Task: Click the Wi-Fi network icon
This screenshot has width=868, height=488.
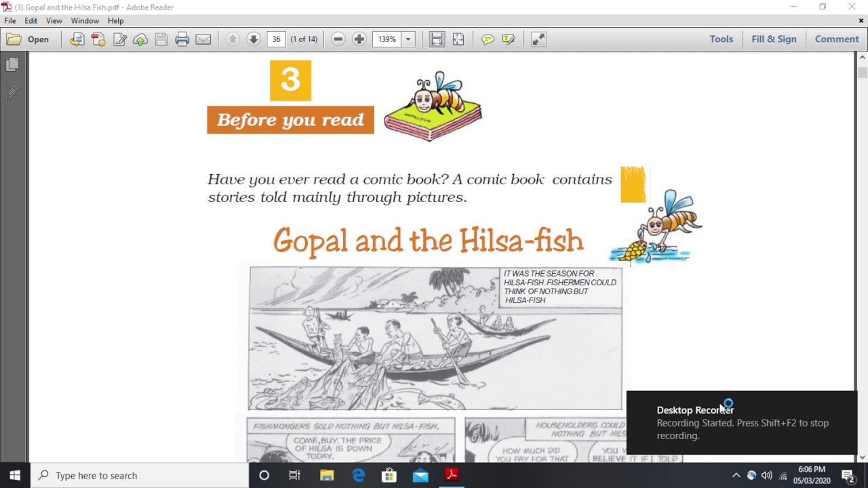Action: (783, 475)
